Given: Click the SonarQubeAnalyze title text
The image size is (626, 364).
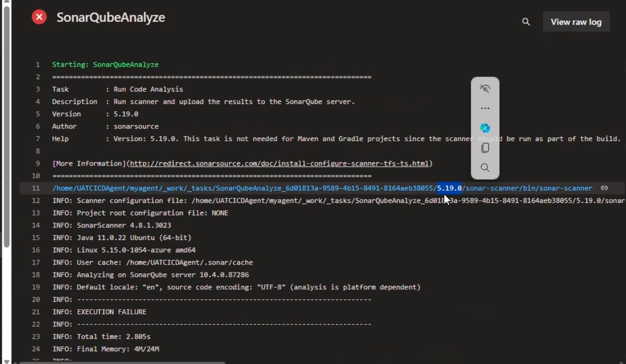Looking at the screenshot, I should [111, 17].
